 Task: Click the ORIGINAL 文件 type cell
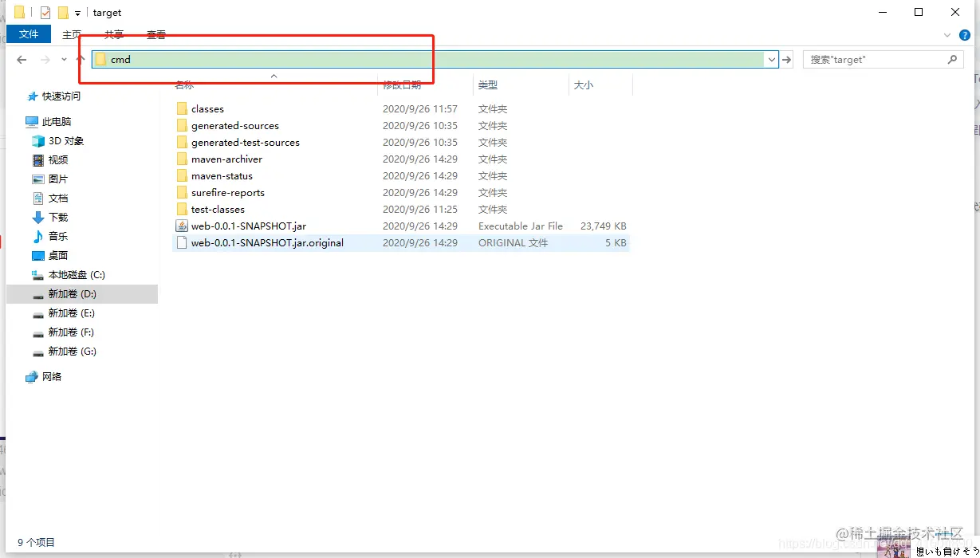tap(513, 242)
